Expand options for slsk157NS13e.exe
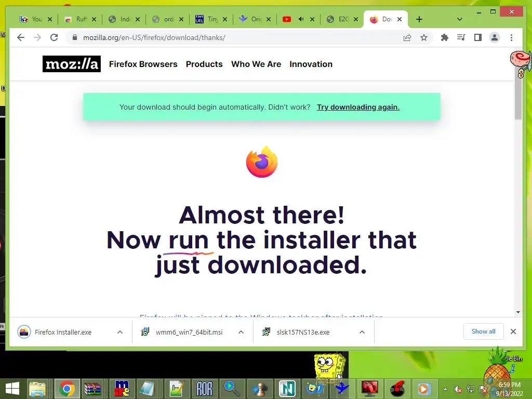Image resolution: width=532 pixels, height=399 pixels. click(x=362, y=332)
